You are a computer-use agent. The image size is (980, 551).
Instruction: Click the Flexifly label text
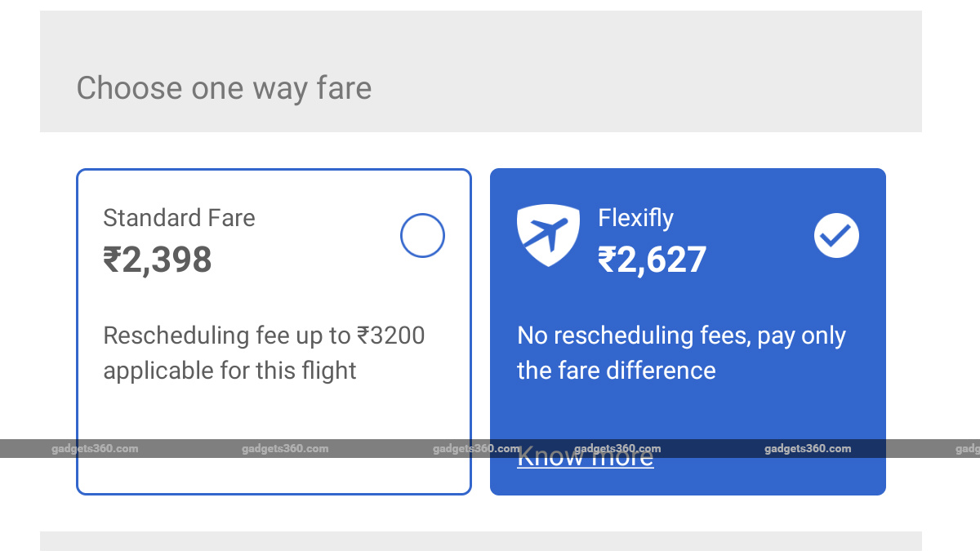pyautogui.click(x=635, y=218)
